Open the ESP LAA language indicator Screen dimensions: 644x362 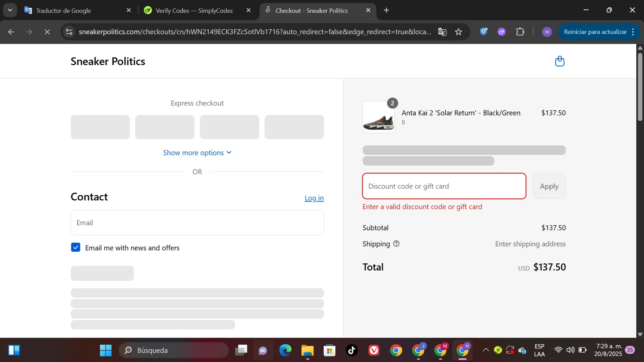point(540,350)
